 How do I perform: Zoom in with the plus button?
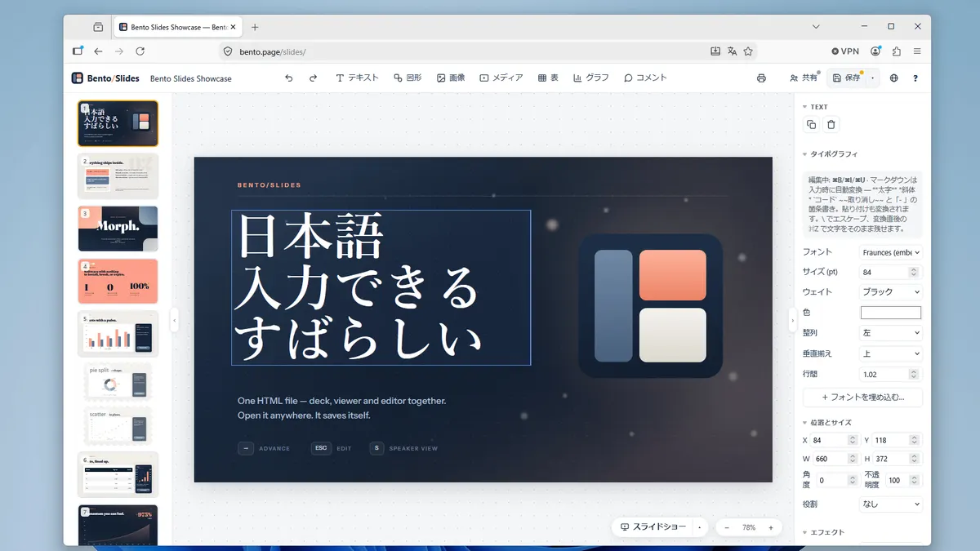pyautogui.click(x=770, y=527)
